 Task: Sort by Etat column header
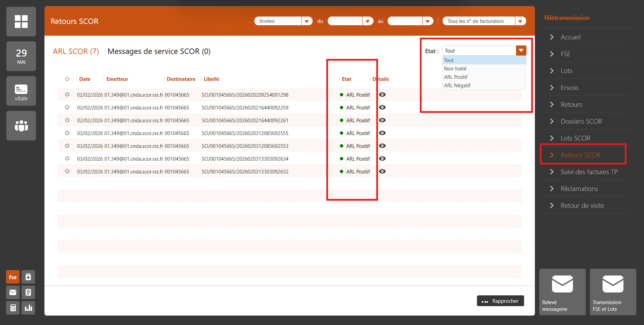tap(346, 79)
